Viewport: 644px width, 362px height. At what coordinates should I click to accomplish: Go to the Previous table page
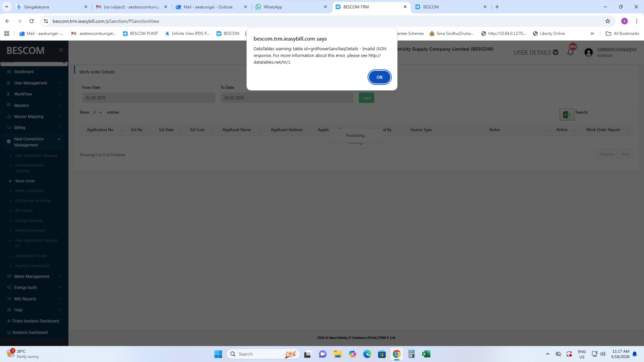[x=607, y=154]
